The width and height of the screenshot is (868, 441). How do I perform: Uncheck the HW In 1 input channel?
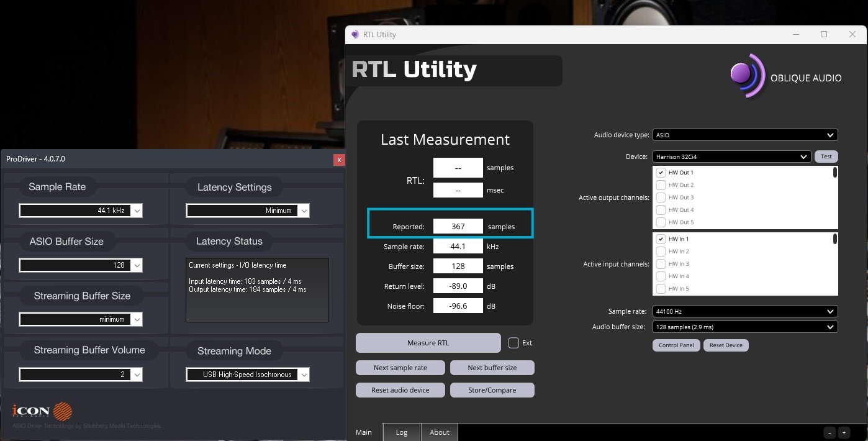pyautogui.click(x=661, y=239)
